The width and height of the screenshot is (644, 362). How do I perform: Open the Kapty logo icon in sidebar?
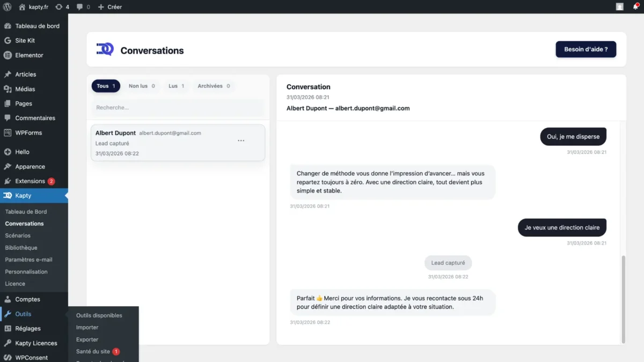(x=8, y=196)
